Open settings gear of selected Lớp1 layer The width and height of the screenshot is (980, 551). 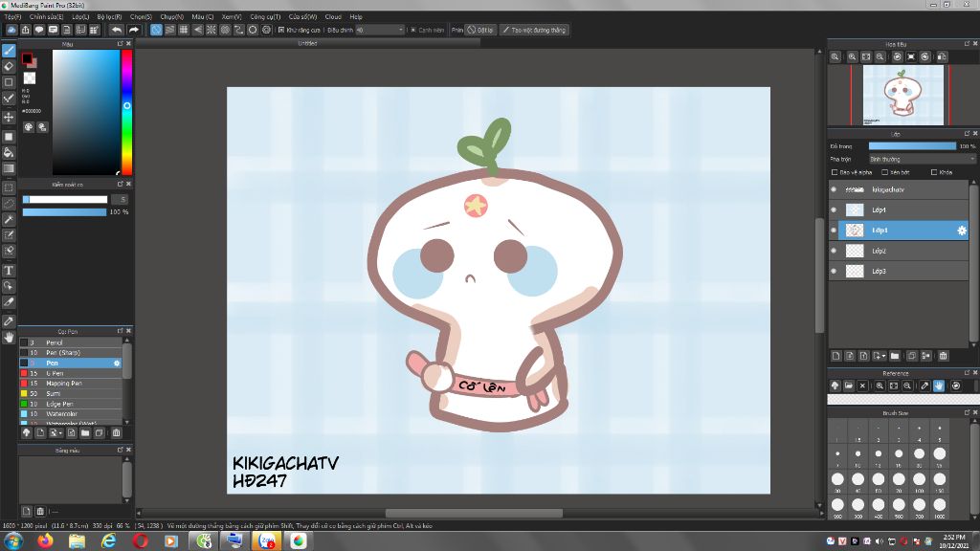coord(961,231)
